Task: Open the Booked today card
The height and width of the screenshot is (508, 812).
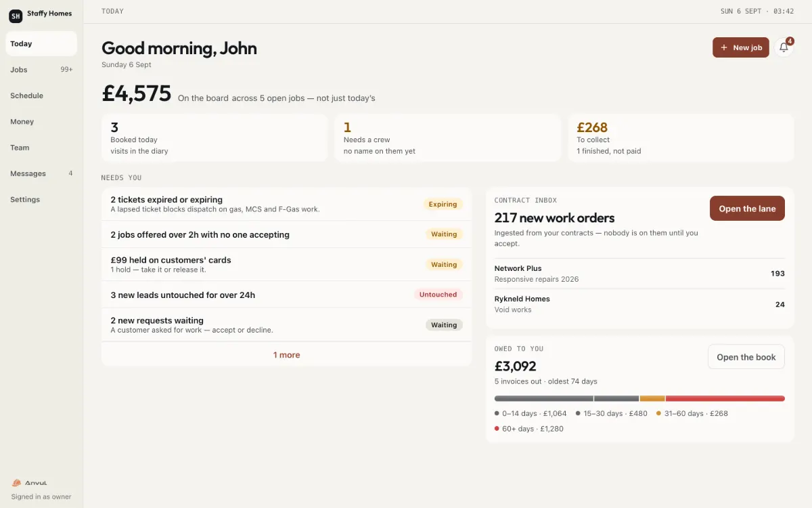Action: click(215, 137)
